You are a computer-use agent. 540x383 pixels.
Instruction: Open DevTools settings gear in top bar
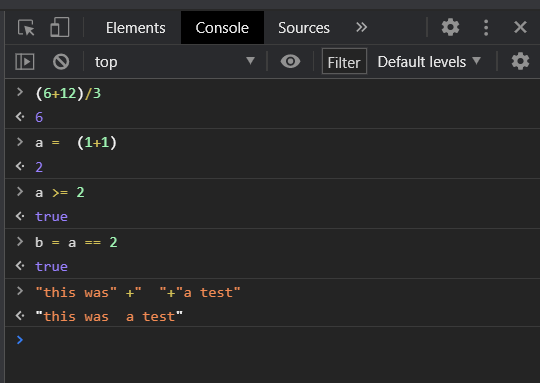(450, 27)
